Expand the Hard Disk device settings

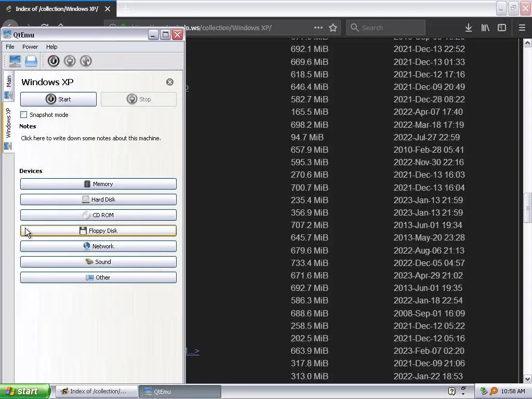98,199
